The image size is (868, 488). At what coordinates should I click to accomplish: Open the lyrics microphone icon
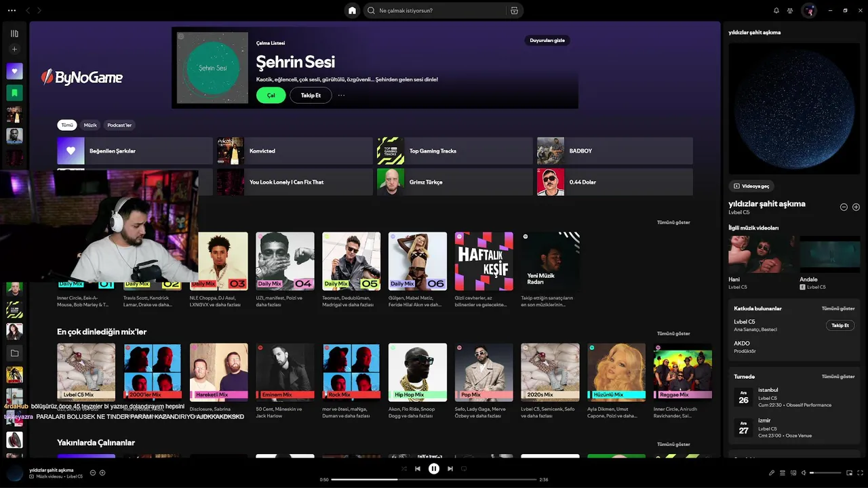coord(771,472)
